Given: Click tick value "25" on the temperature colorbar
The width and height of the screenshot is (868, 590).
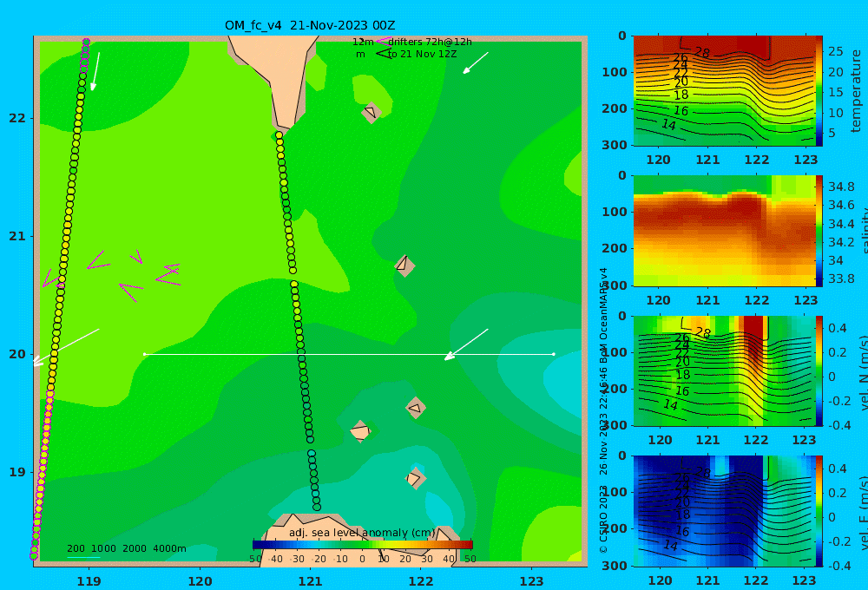Looking at the screenshot, I should pyautogui.click(x=835, y=51).
